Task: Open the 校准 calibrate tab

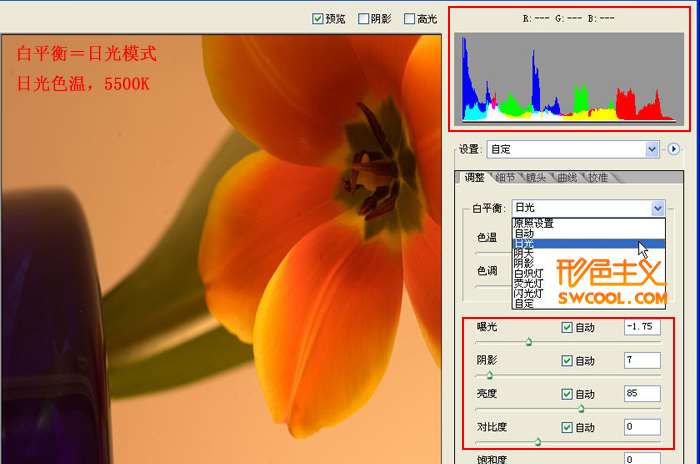Action: point(597,178)
